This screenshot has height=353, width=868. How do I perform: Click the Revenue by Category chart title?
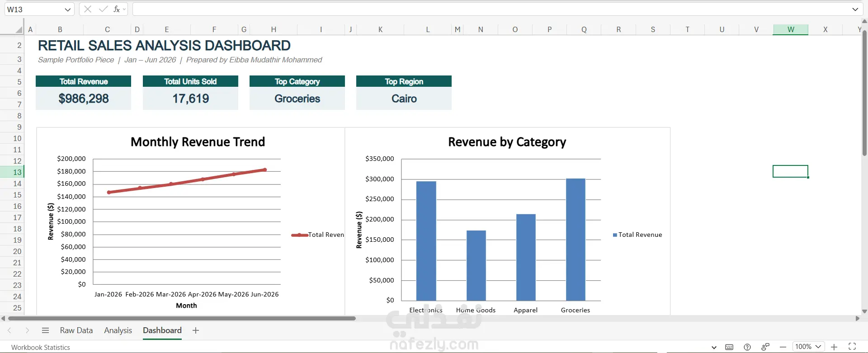tap(507, 142)
